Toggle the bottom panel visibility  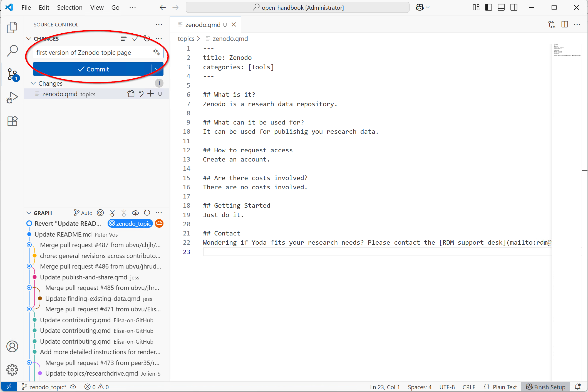point(501,7)
